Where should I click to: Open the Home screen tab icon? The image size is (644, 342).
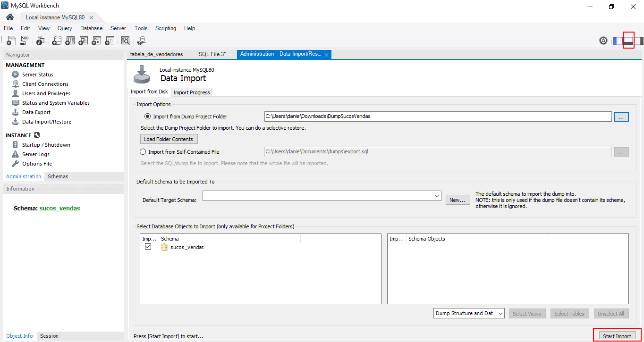click(x=9, y=17)
